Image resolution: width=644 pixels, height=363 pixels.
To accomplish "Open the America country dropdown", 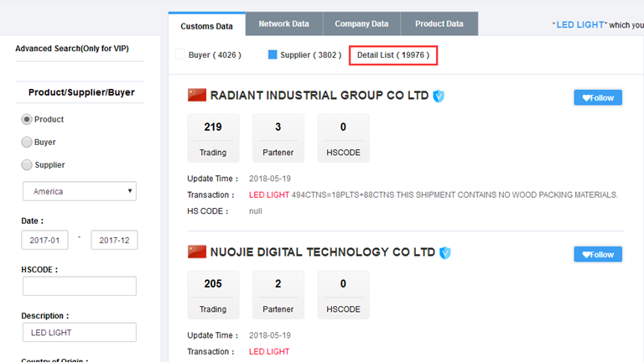I will pos(79,191).
